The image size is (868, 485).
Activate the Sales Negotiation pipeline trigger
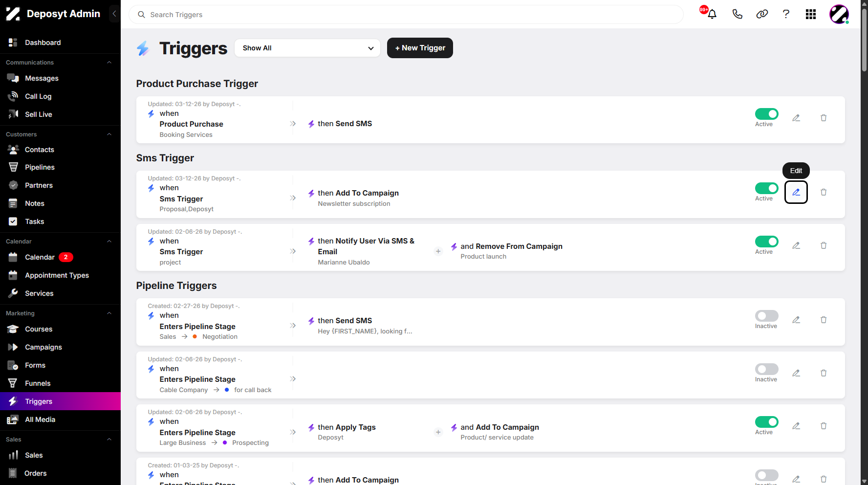(767, 316)
